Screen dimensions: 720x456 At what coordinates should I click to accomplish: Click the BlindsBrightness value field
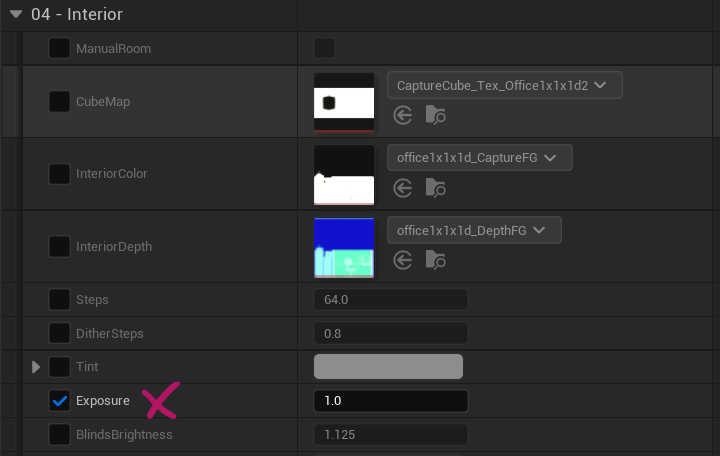click(x=390, y=435)
